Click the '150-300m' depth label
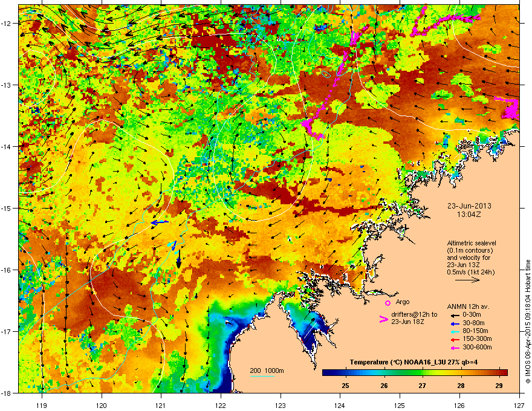 477,338
